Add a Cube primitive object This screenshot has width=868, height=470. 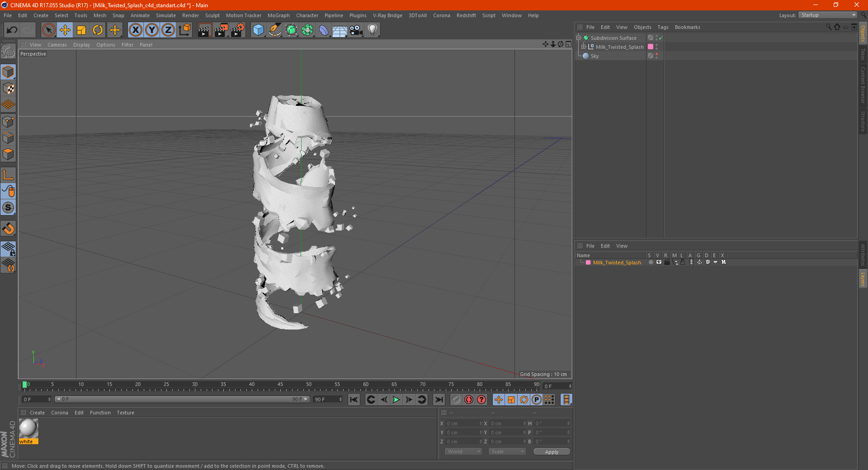(258, 30)
